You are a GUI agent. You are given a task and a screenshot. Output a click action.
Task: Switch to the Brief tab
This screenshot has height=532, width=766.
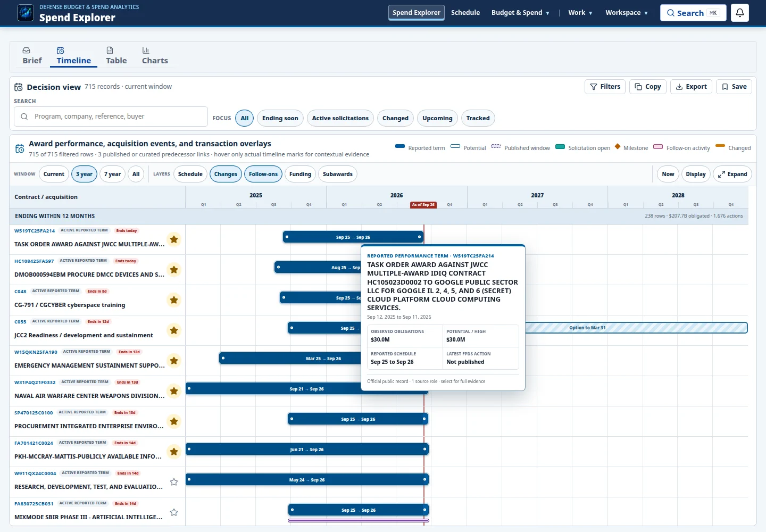32,56
